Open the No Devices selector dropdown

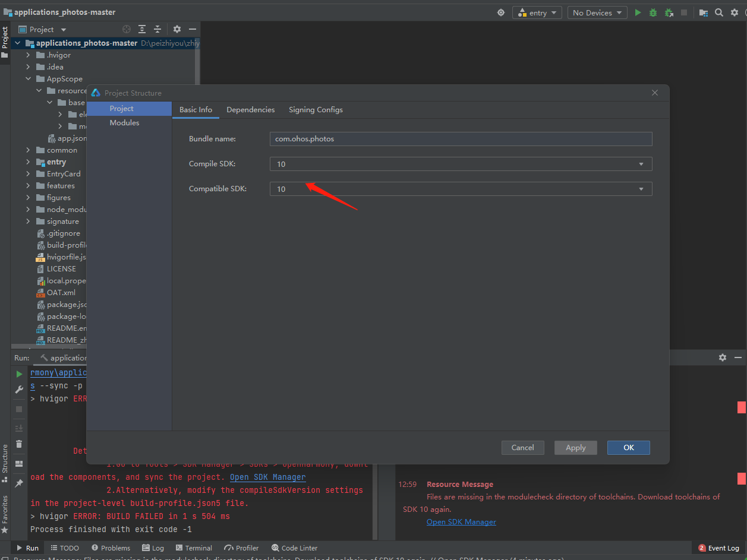point(597,12)
